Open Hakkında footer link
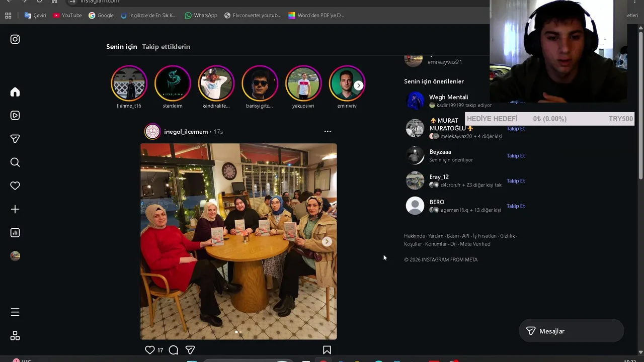The height and width of the screenshot is (362, 644). coord(415,236)
